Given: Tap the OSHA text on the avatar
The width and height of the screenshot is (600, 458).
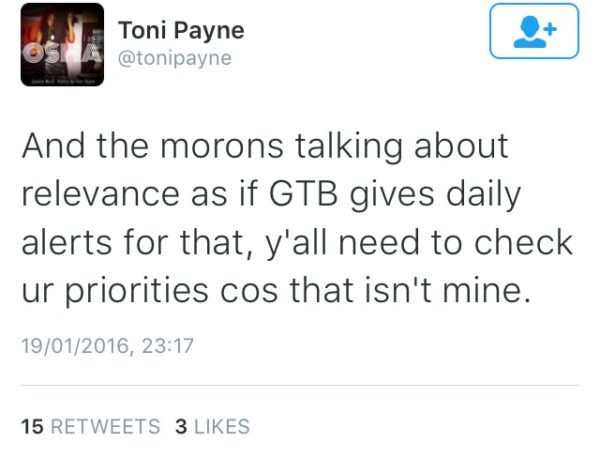Looking at the screenshot, I should [62, 55].
